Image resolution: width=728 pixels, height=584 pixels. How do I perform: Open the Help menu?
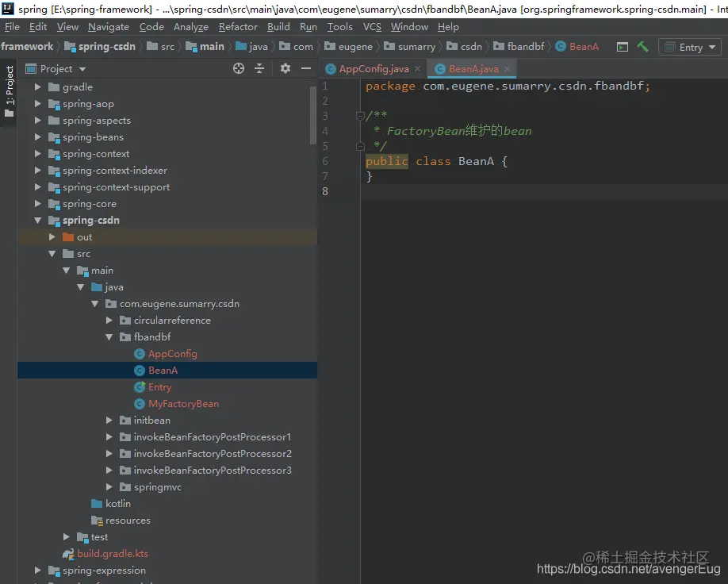[x=448, y=27]
